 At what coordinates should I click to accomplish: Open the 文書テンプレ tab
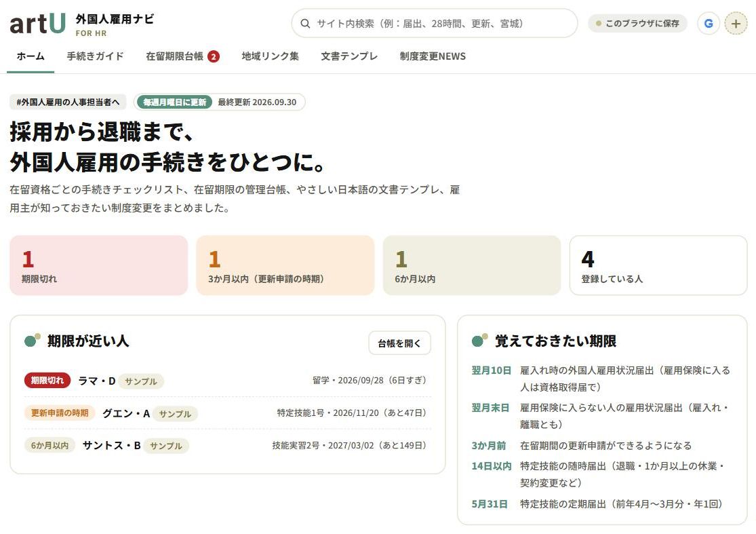click(349, 56)
